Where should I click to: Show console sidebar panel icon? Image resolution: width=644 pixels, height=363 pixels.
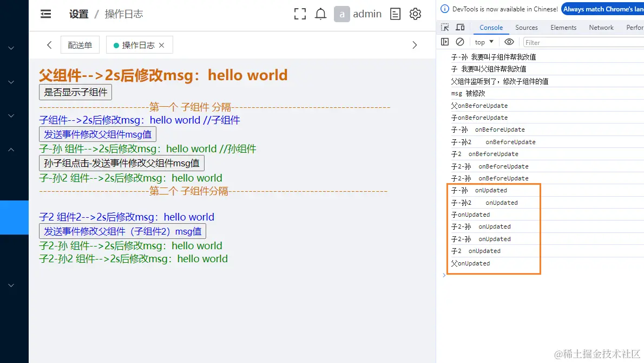(x=445, y=42)
